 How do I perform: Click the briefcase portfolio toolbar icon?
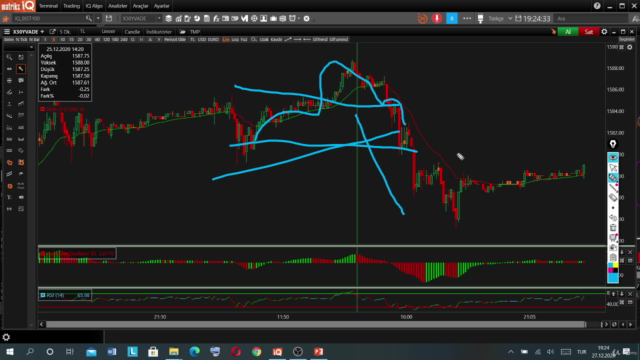click(x=273, y=18)
